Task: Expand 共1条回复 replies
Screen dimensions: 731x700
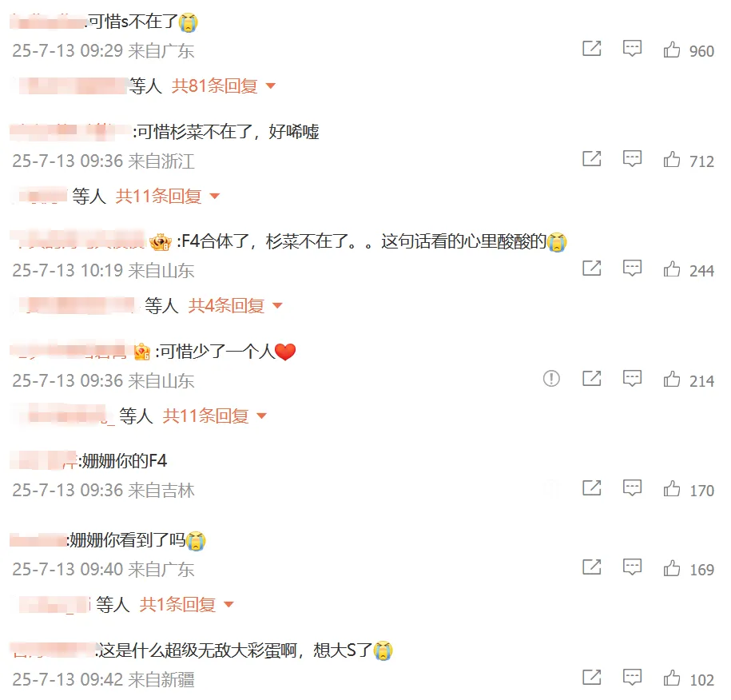Action: point(186,604)
